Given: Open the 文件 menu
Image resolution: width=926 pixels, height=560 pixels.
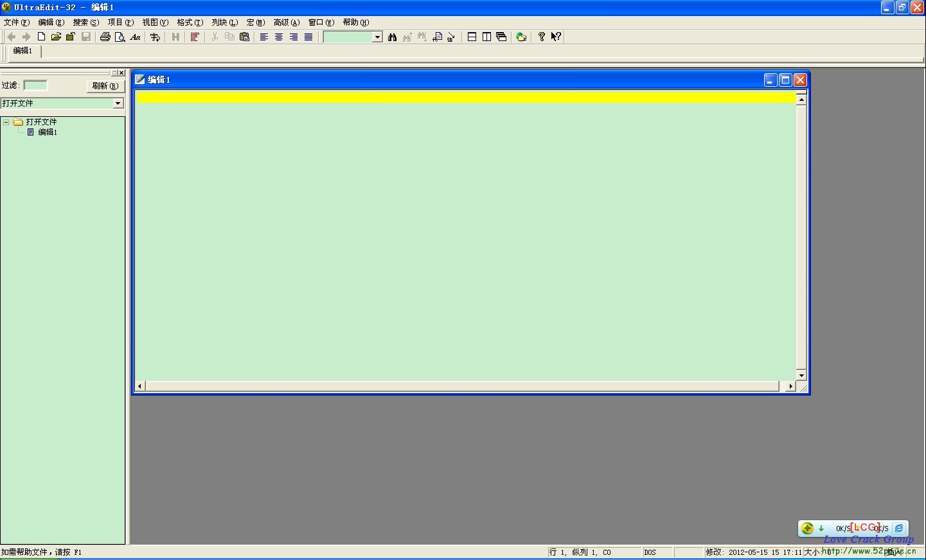Looking at the screenshot, I should coord(16,22).
